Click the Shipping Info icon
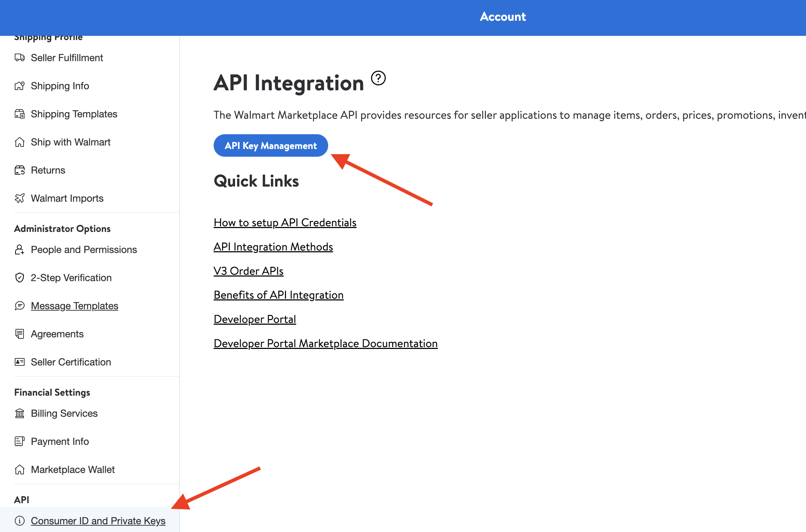 [x=20, y=86]
